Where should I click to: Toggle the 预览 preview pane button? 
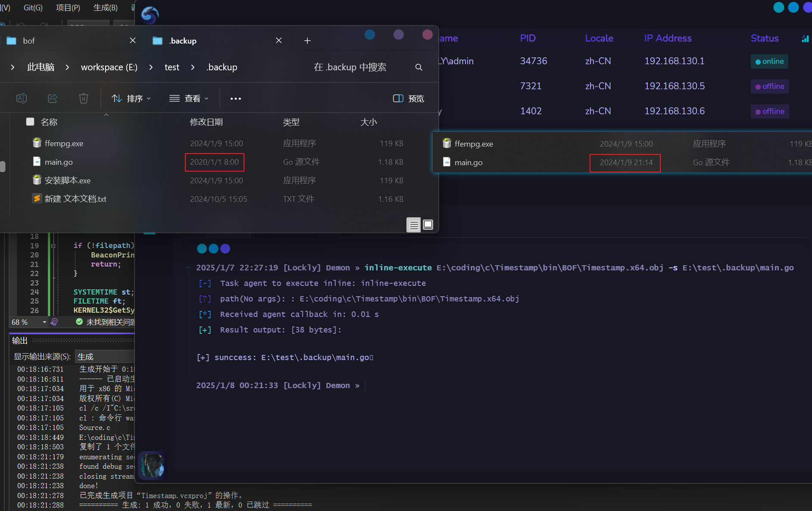click(x=409, y=99)
